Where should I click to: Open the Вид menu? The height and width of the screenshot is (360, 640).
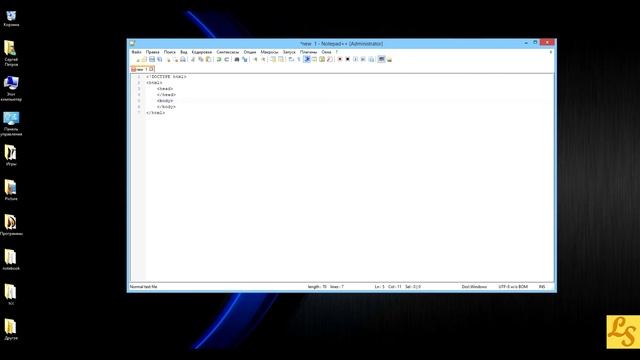[184, 52]
